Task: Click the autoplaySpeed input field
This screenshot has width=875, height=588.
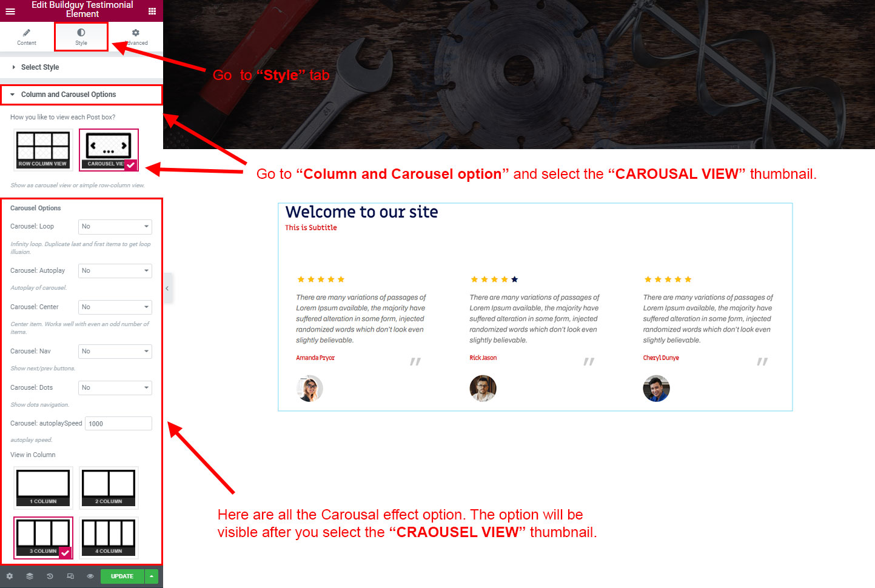Action: (x=118, y=424)
